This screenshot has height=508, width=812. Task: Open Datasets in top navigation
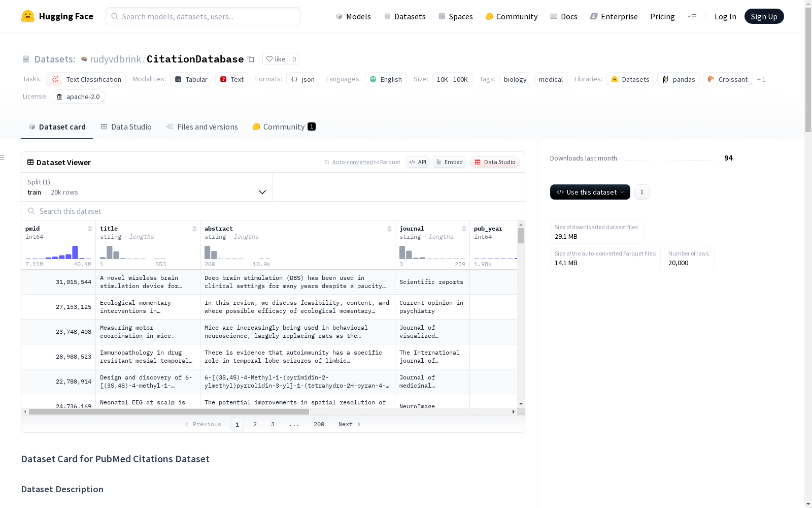pyautogui.click(x=404, y=16)
